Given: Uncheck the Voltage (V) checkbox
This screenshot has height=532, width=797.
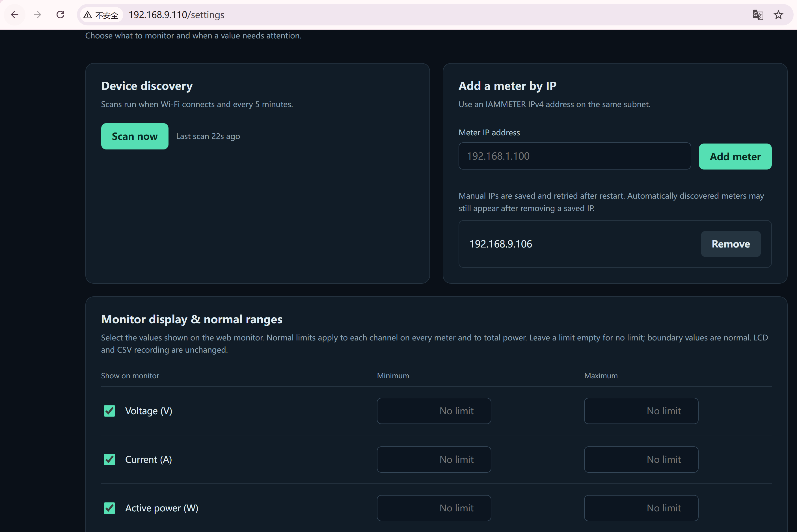Looking at the screenshot, I should (x=109, y=411).
